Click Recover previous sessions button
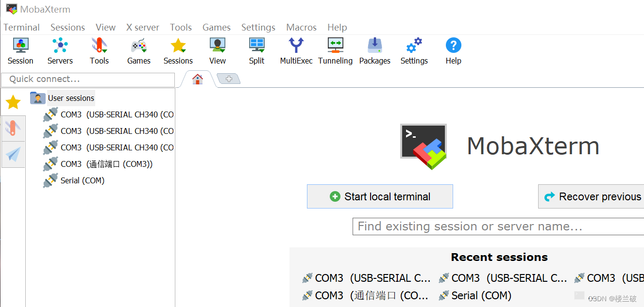 point(591,196)
